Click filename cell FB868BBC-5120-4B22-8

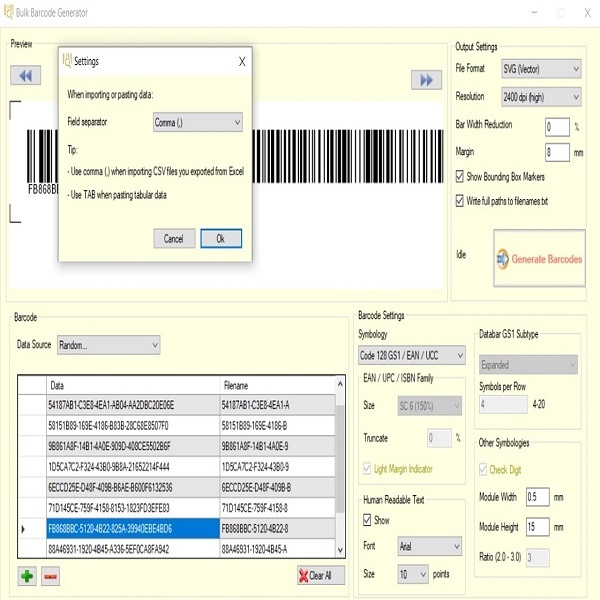pyautogui.click(x=277, y=529)
